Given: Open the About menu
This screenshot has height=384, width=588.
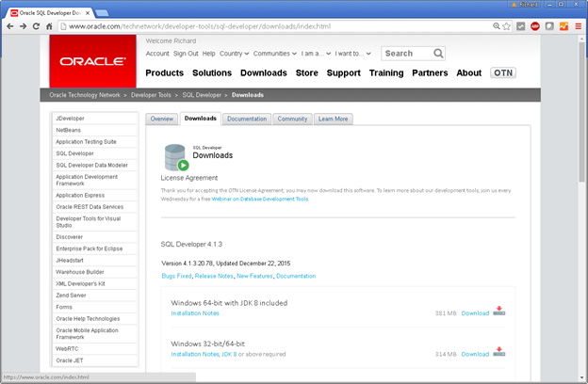Looking at the screenshot, I should point(468,73).
